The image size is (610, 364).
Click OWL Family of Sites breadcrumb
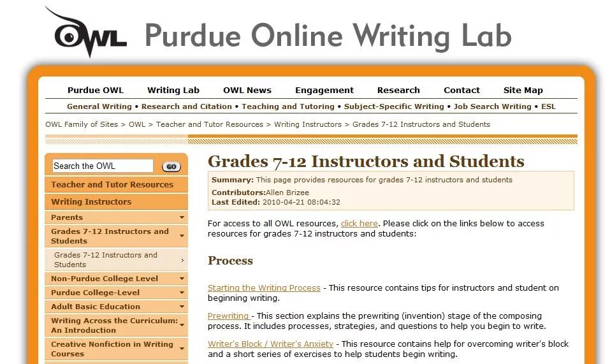[x=82, y=124]
